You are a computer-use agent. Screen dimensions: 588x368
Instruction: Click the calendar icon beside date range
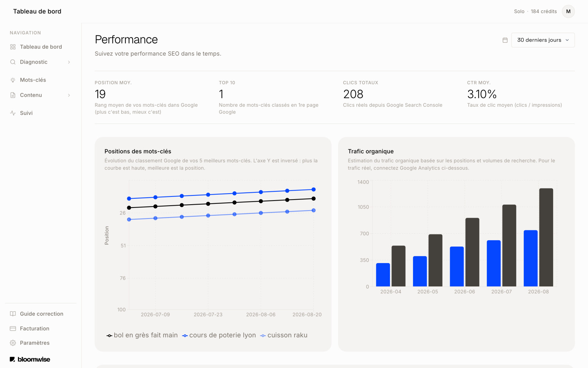tap(505, 40)
